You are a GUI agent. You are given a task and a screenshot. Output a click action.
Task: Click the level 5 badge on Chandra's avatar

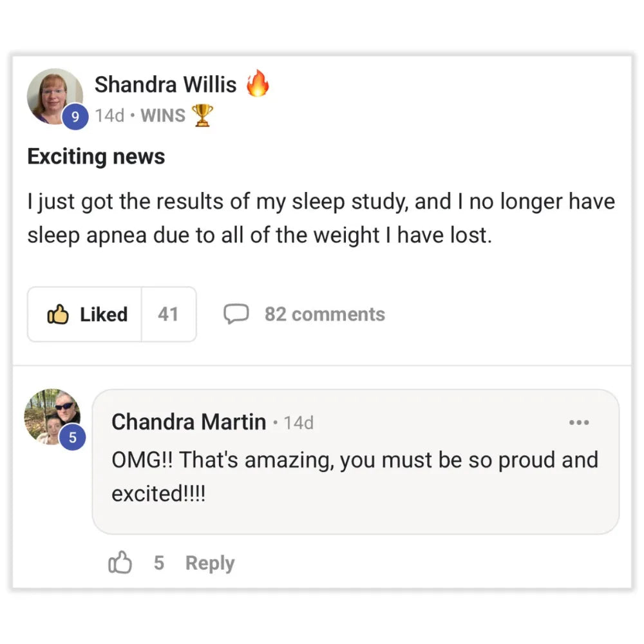coord(72,438)
